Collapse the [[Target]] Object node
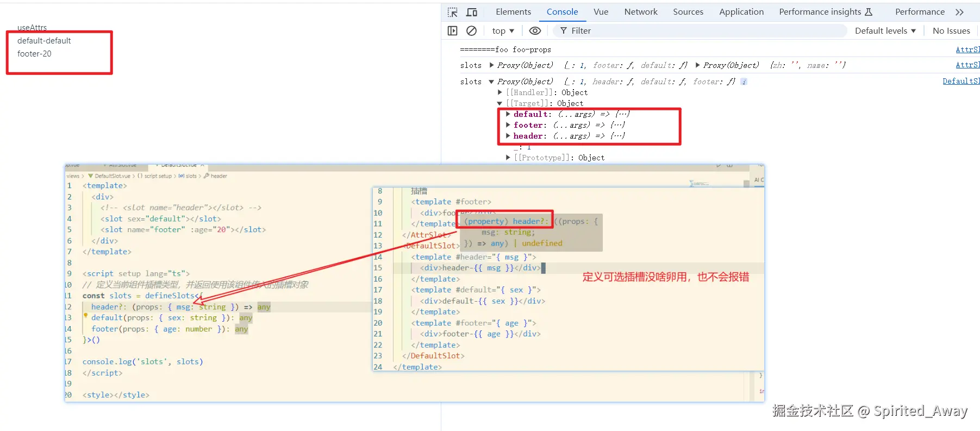 tap(500, 103)
